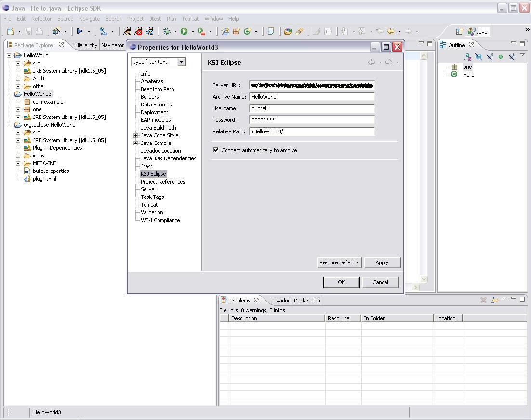The image size is (531, 420).
Task: Open the Tomcat menu
Action: [190, 19]
